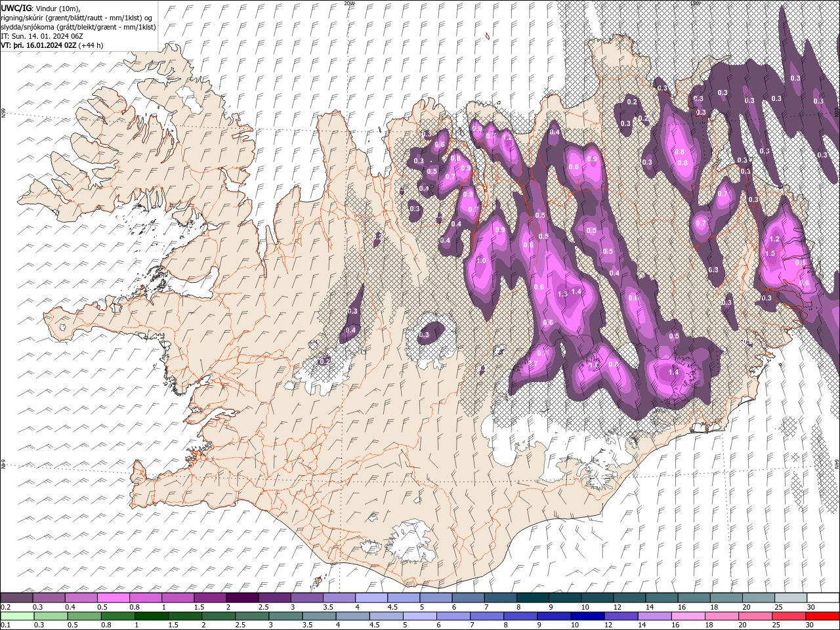
Task: Select rain-scale swatch between 1.5 and 2
Action: [185, 616]
